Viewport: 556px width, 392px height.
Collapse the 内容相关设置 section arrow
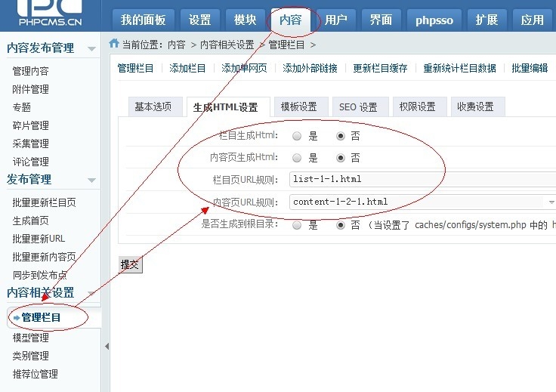(x=91, y=293)
